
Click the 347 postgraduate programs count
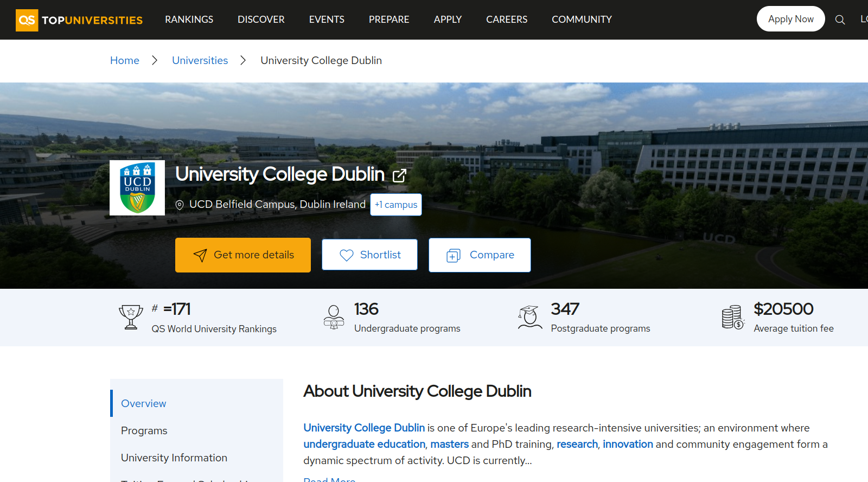point(565,309)
